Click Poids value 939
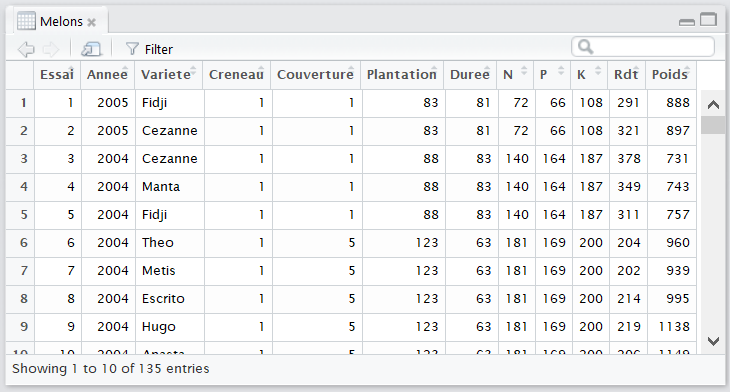 678,270
